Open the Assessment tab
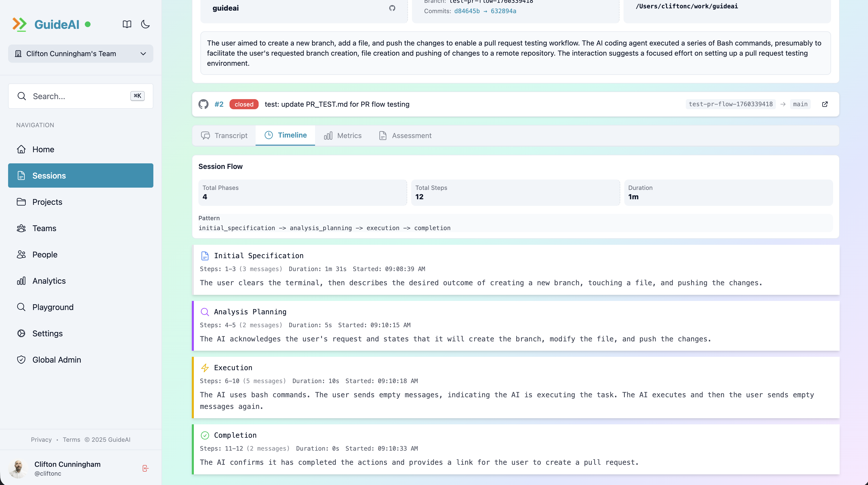 405,135
